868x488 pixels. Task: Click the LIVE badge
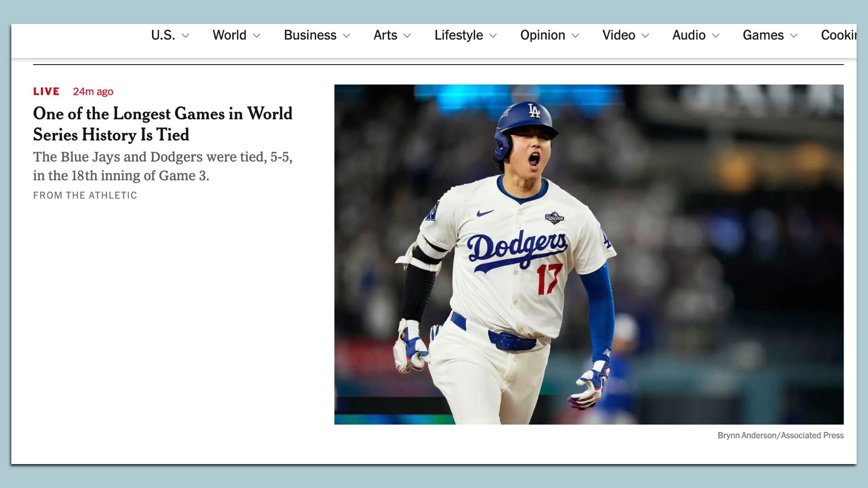tap(45, 91)
